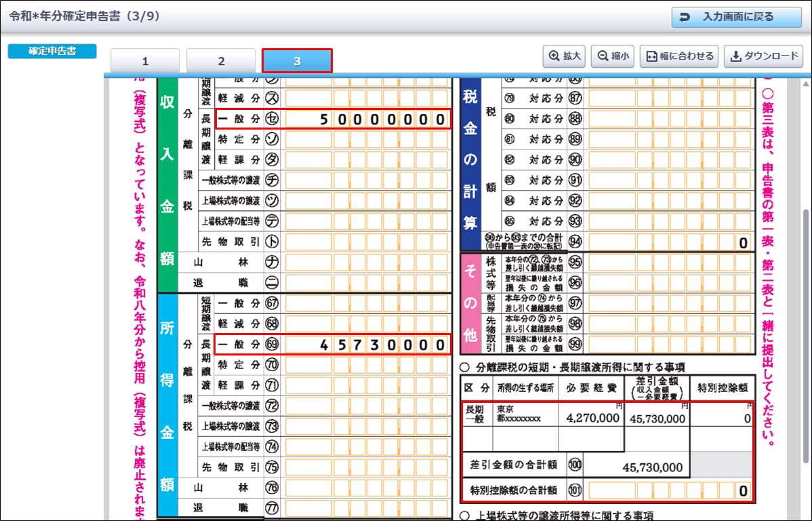Click the 必要経費 value 4,270,000
The height and width of the screenshot is (521, 812).
pos(591,419)
